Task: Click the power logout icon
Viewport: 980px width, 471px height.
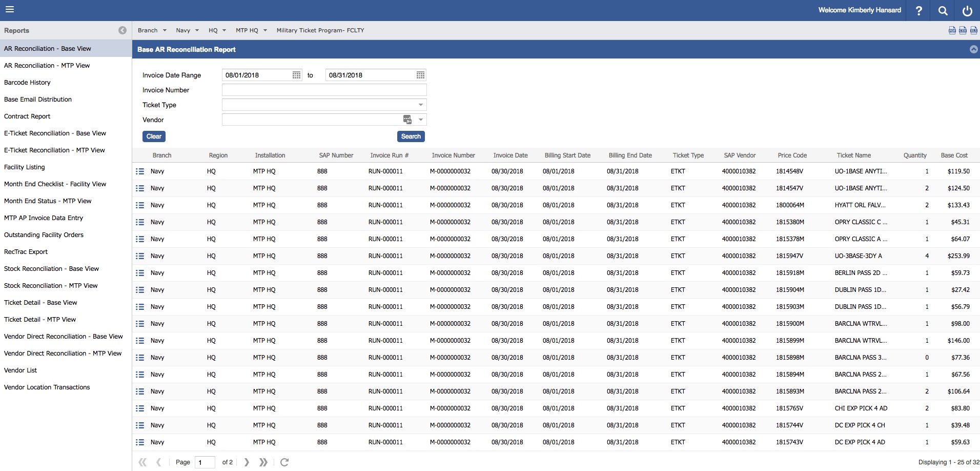Action: 967,10
